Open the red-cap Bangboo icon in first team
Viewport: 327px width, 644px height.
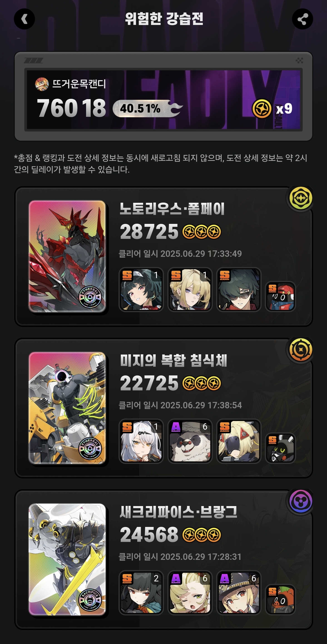[280, 296]
